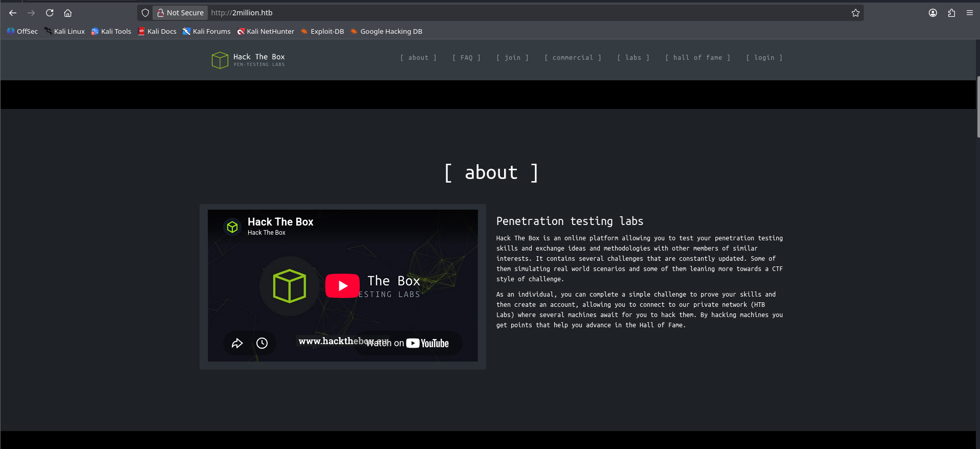The height and width of the screenshot is (449, 980).
Task: Open the labs nav item
Action: (x=633, y=58)
